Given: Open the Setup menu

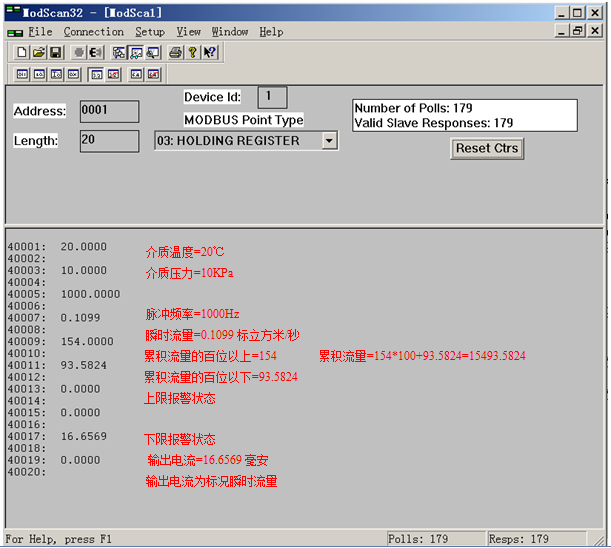Looking at the screenshot, I should tap(150, 32).
